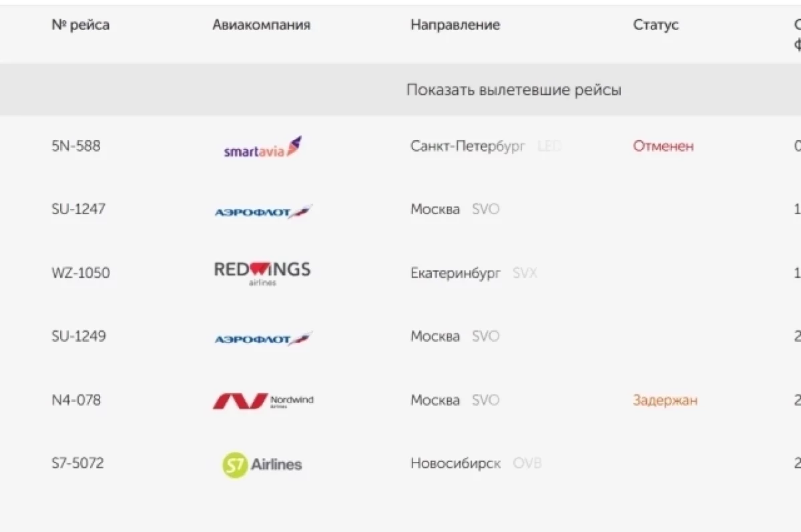The image size is (801, 532).
Task: Open flight number SU-1247
Action: (x=78, y=210)
